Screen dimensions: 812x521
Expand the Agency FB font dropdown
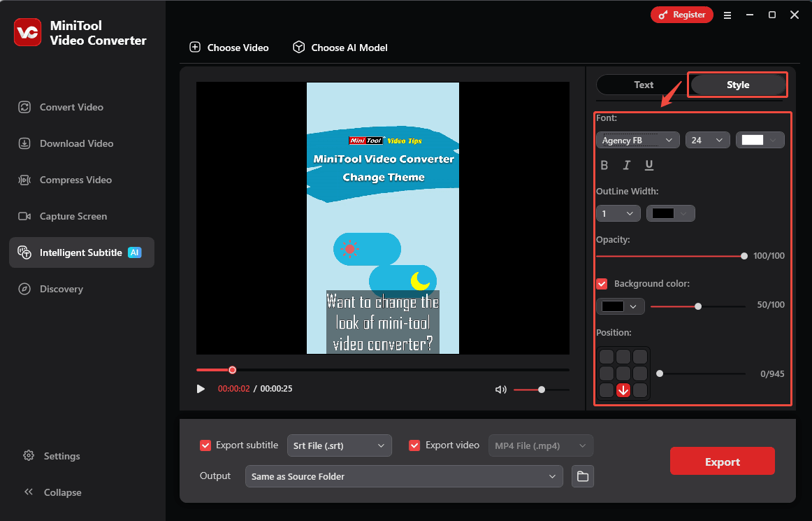(x=637, y=141)
